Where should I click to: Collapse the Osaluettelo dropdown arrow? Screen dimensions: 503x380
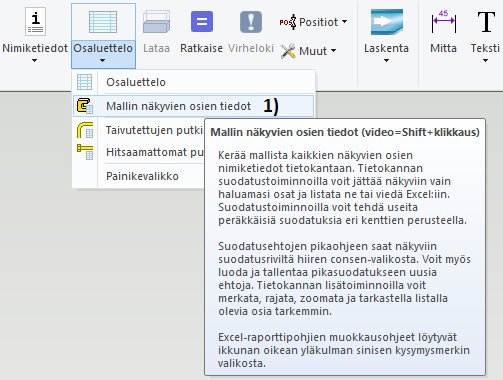click(x=102, y=61)
